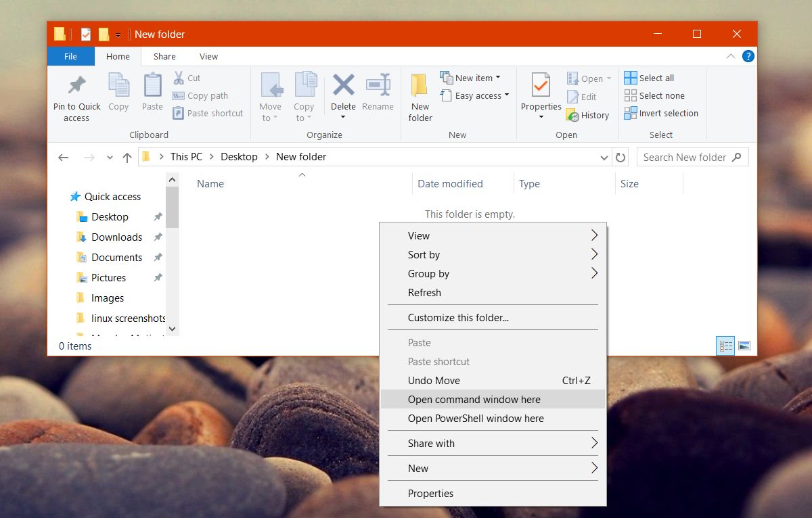Switch to the Share ribbon tab
The height and width of the screenshot is (518, 812).
pos(164,56)
